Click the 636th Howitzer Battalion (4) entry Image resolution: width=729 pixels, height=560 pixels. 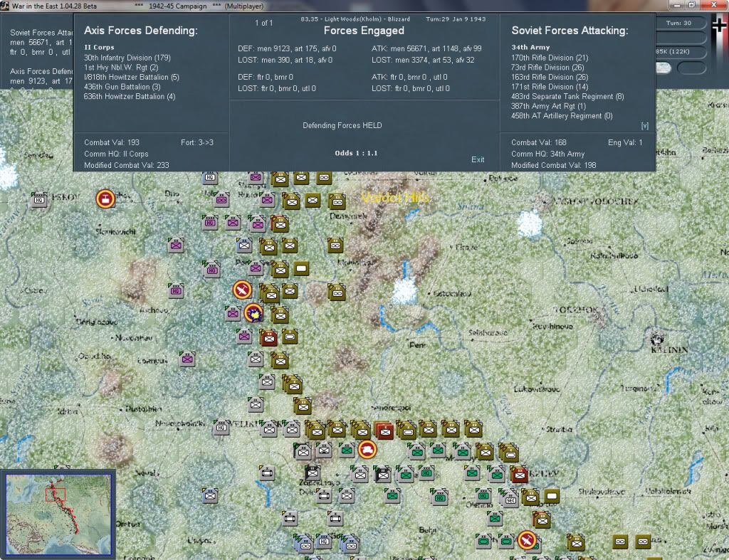click(130, 97)
